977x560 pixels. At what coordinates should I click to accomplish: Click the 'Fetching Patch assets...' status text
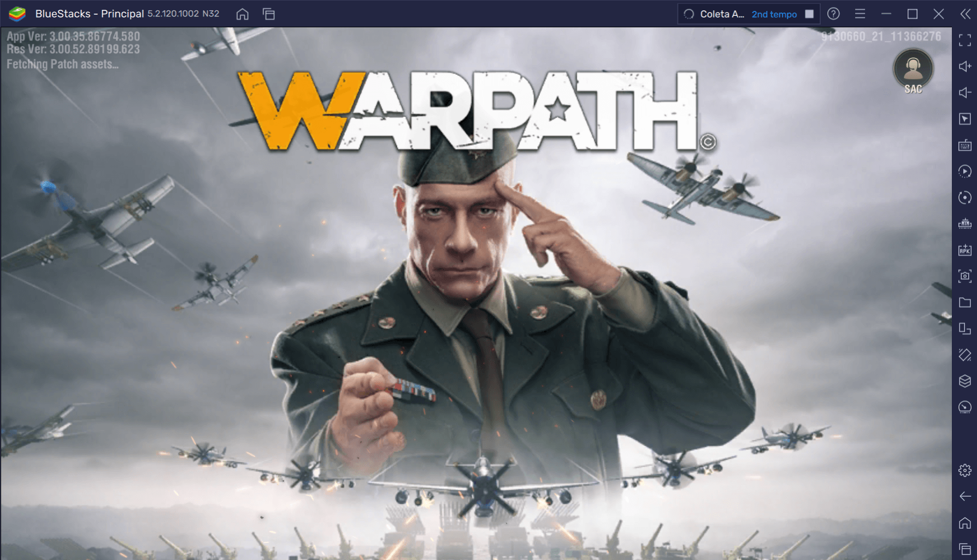click(x=62, y=64)
